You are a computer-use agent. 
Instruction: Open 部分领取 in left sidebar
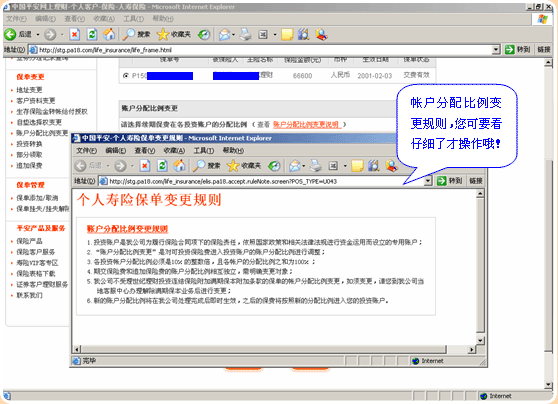click(29, 154)
